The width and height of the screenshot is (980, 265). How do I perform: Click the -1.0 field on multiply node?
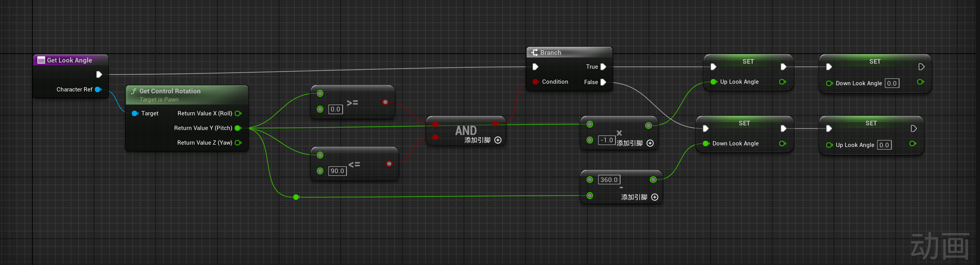[x=607, y=140]
